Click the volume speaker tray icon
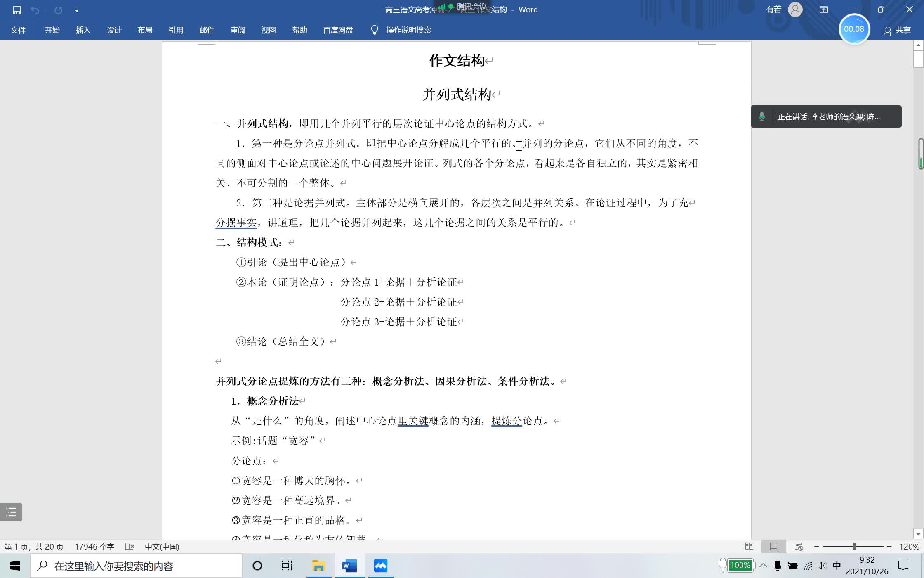 point(822,566)
